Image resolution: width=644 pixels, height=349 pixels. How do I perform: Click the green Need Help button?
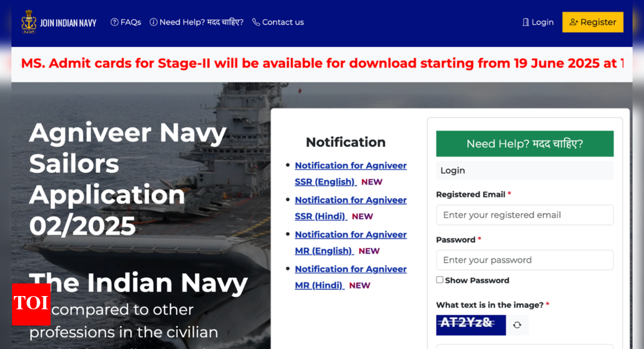pos(524,144)
